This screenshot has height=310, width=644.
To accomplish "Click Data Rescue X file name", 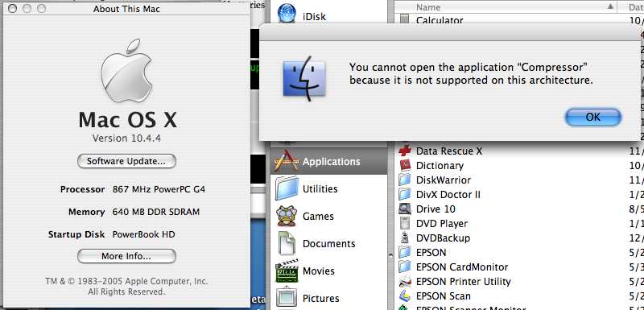I will pos(449,151).
